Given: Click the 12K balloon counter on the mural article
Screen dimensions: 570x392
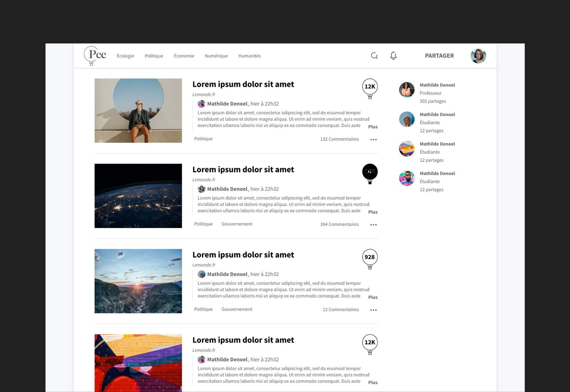Looking at the screenshot, I should click(370, 344).
